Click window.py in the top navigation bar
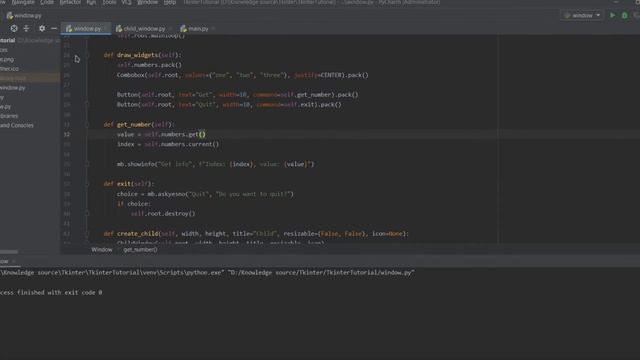Image resolution: width=640 pixels, height=360 pixels. (x=24, y=16)
